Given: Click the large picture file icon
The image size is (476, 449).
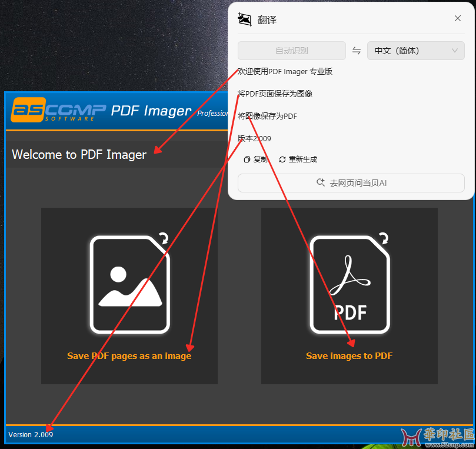Looking at the screenshot, I should click(x=129, y=284).
